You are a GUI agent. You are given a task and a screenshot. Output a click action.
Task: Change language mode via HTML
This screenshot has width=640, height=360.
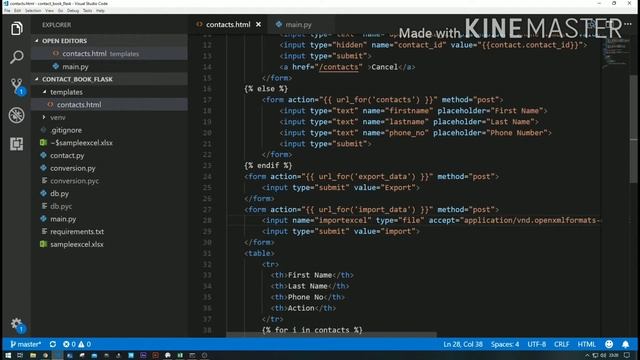[587, 344]
